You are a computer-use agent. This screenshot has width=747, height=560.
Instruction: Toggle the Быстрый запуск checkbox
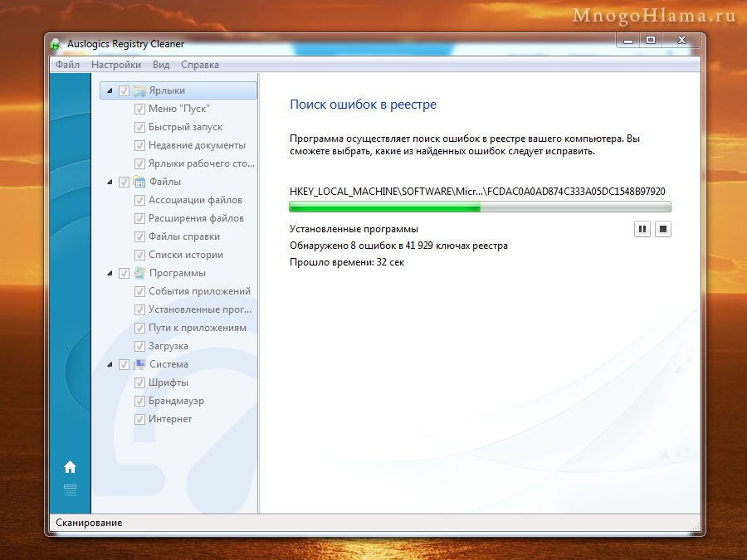click(x=140, y=127)
